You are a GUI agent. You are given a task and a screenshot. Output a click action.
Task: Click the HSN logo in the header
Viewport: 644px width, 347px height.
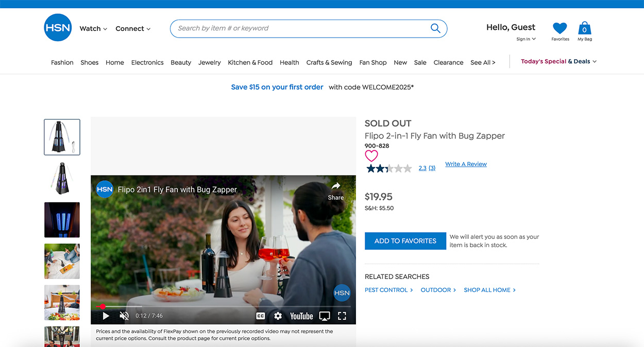58,28
